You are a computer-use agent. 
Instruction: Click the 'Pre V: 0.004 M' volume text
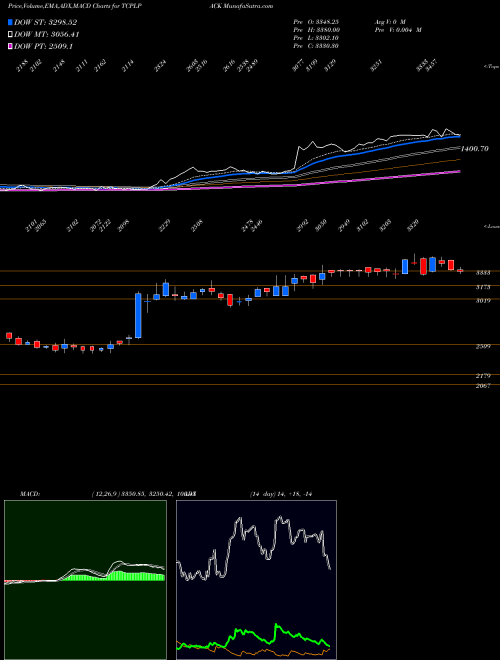tap(397, 30)
